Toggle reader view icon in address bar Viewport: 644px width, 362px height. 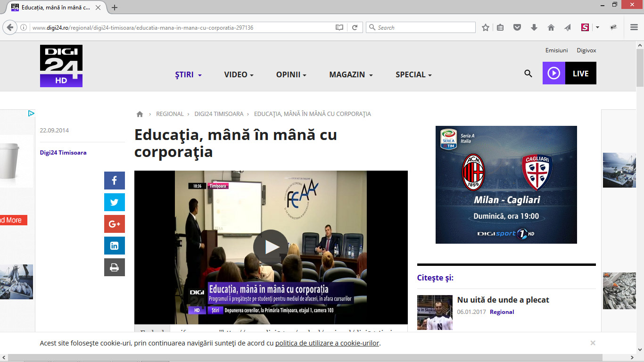tap(339, 27)
